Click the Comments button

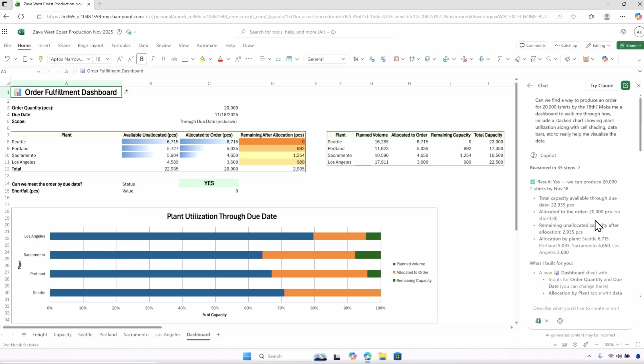[x=532, y=45]
